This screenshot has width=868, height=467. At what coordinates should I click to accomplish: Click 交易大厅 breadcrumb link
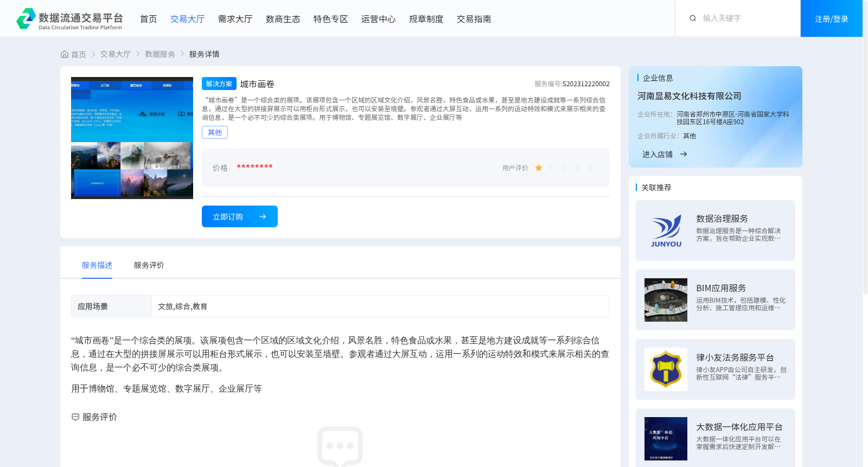point(116,54)
